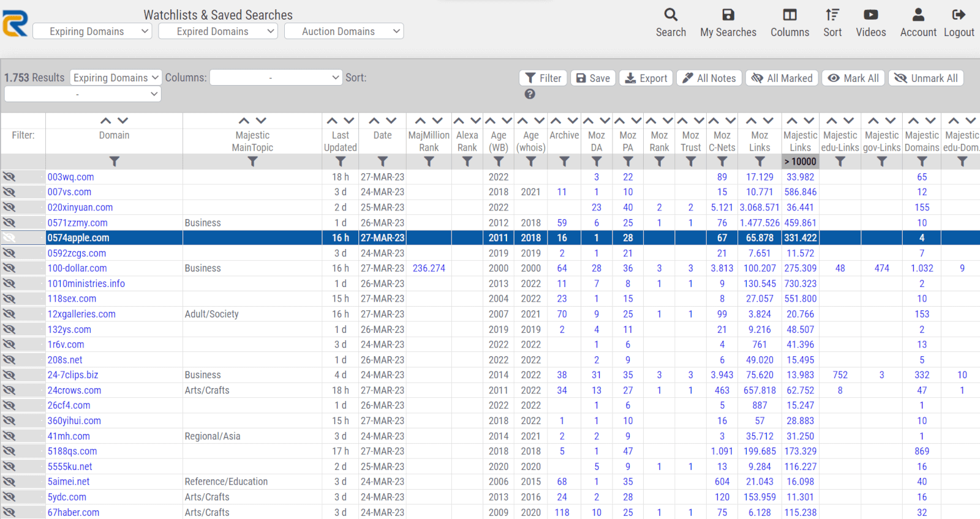Open filter funnel for Alexa Rank
Viewport: 980px width, 519px height.
click(467, 162)
